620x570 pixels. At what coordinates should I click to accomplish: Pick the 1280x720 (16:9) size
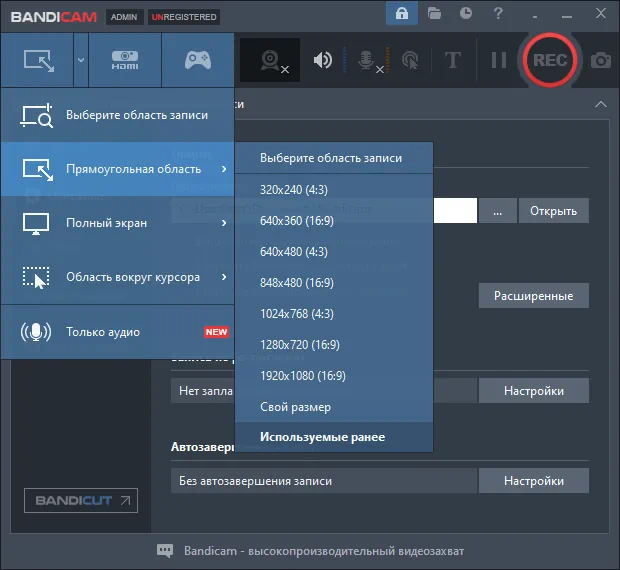click(x=334, y=345)
